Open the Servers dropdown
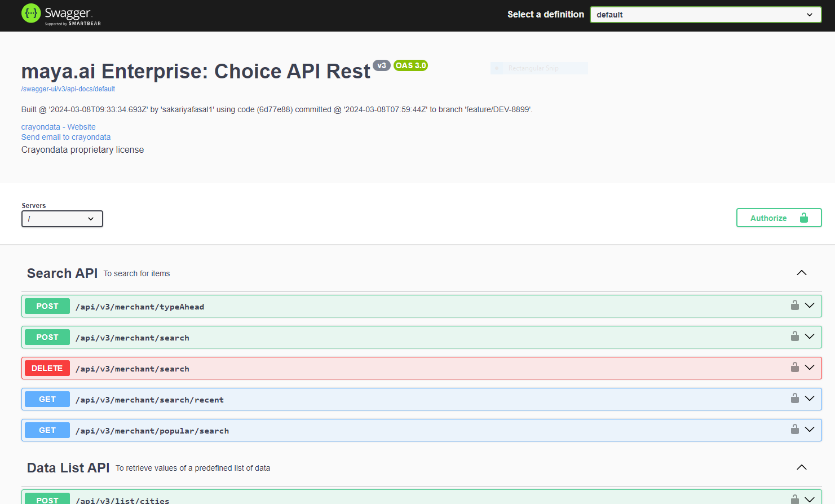835x504 pixels. coord(62,219)
